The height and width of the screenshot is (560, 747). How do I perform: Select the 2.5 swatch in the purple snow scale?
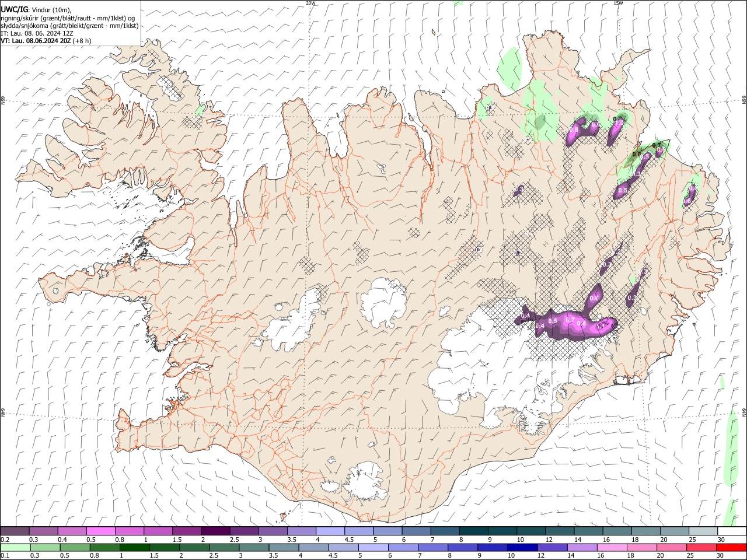(243, 531)
